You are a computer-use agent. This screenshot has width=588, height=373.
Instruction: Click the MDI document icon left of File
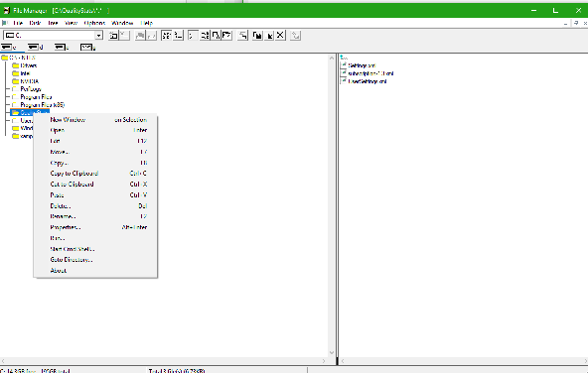click(5, 23)
